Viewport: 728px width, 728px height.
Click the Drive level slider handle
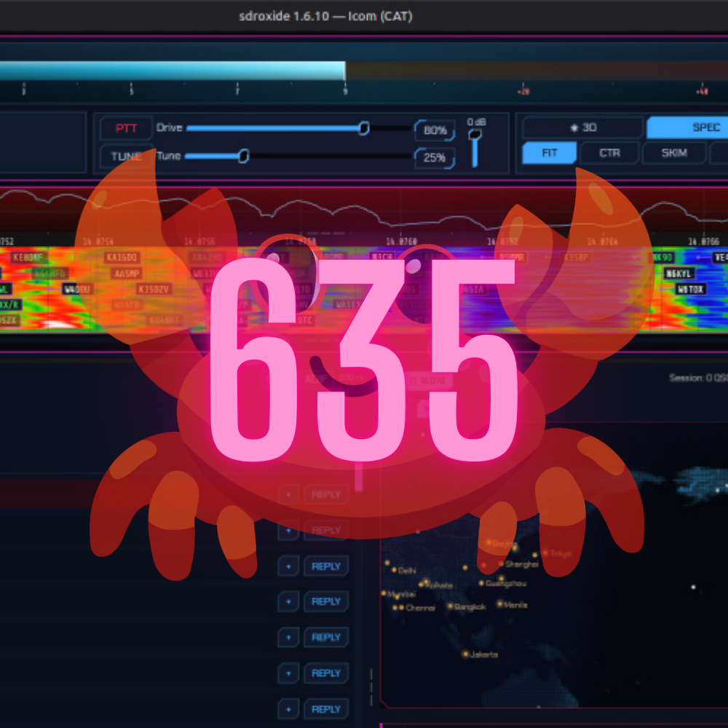click(x=364, y=128)
